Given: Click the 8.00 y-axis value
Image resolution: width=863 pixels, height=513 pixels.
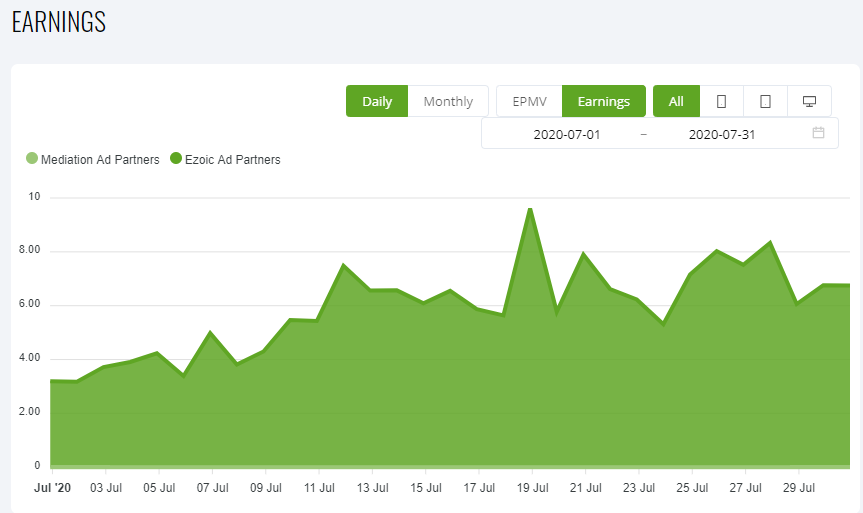Looking at the screenshot, I should pyautogui.click(x=30, y=249).
